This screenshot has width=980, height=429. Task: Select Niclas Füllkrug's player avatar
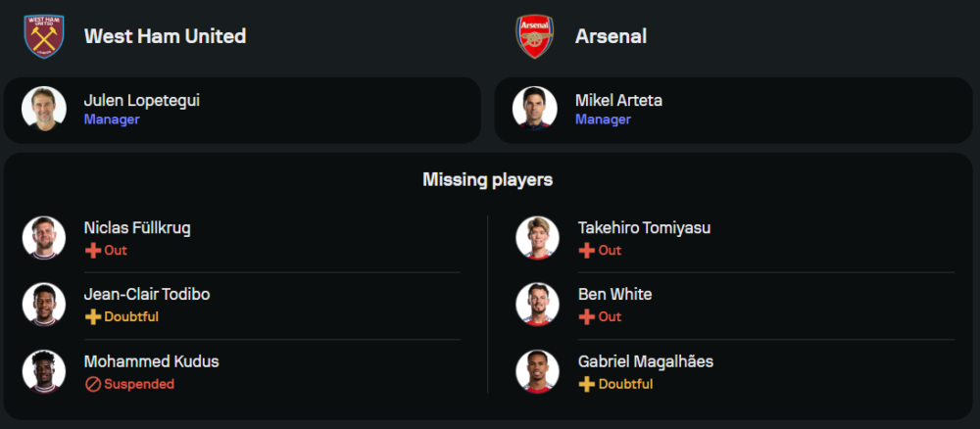pos(44,238)
